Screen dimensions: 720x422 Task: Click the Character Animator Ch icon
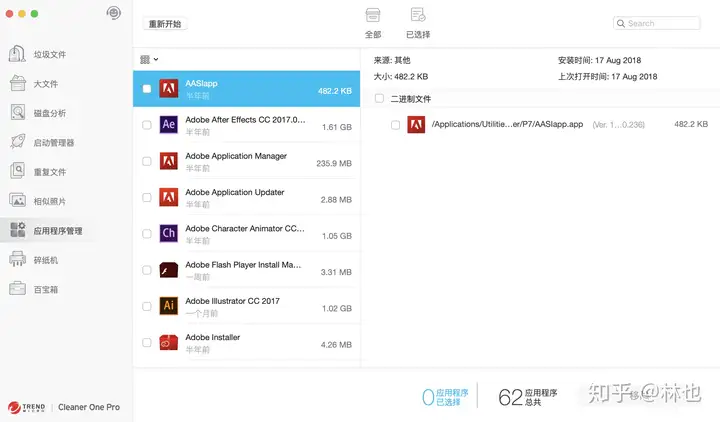(x=169, y=233)
